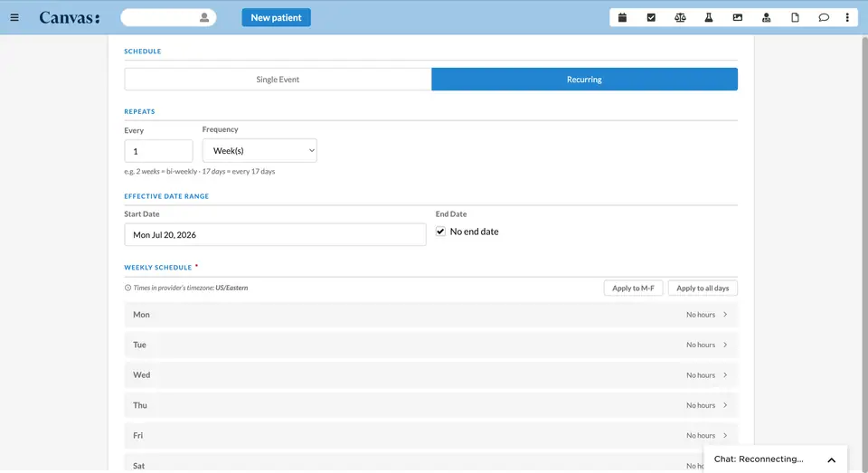Click the 'Chat: Reconnecting...' text

759,459
